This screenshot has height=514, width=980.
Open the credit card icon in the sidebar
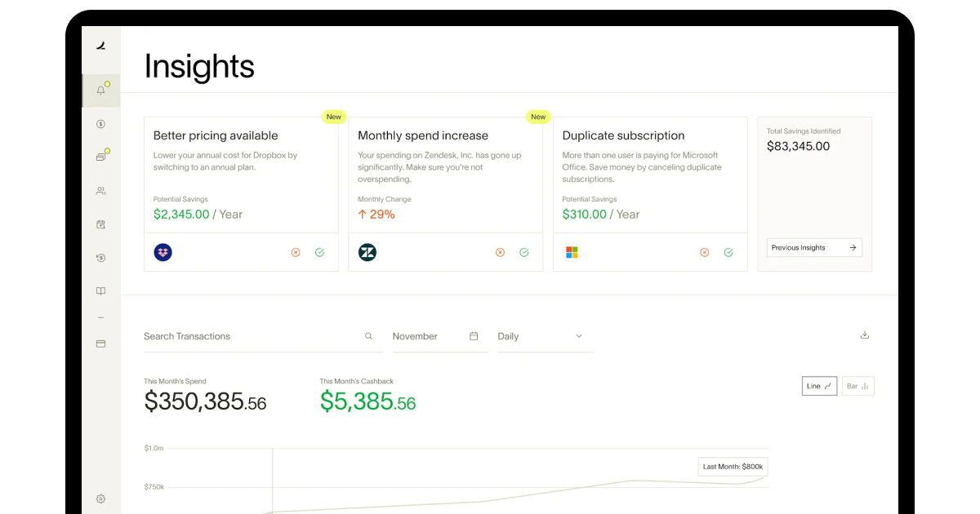pyautogui.click(x=100, y=344)
